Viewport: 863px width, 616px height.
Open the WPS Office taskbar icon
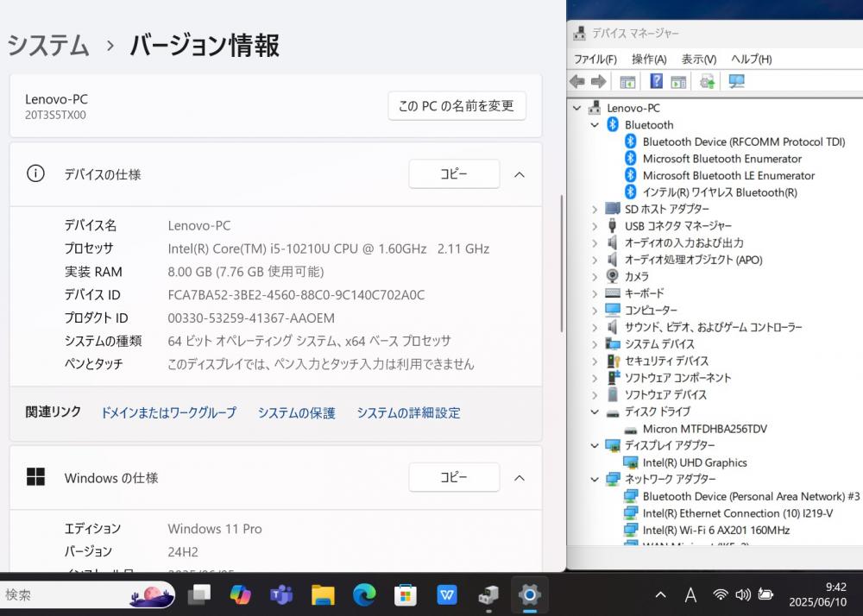tap(447, 594)
